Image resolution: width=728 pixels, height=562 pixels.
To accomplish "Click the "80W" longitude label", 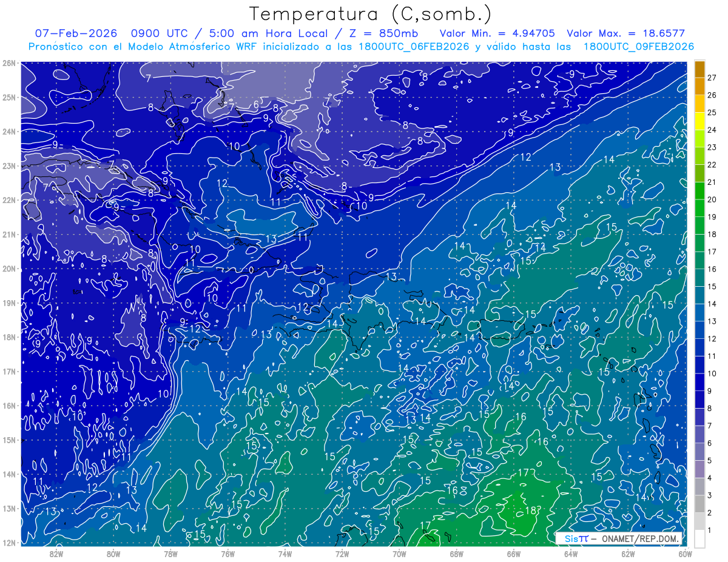I will pyautogui.click(x=113, y=554).
